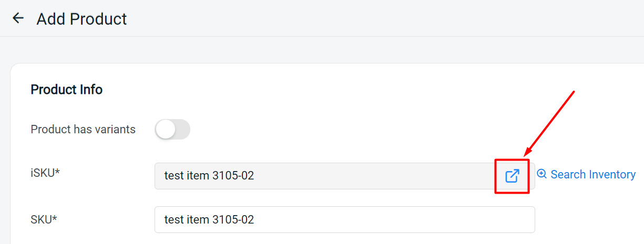This screenshot has width=644, height=244.
Task: Click the greyed iSKU field
Action: click(x=368, y=176)
